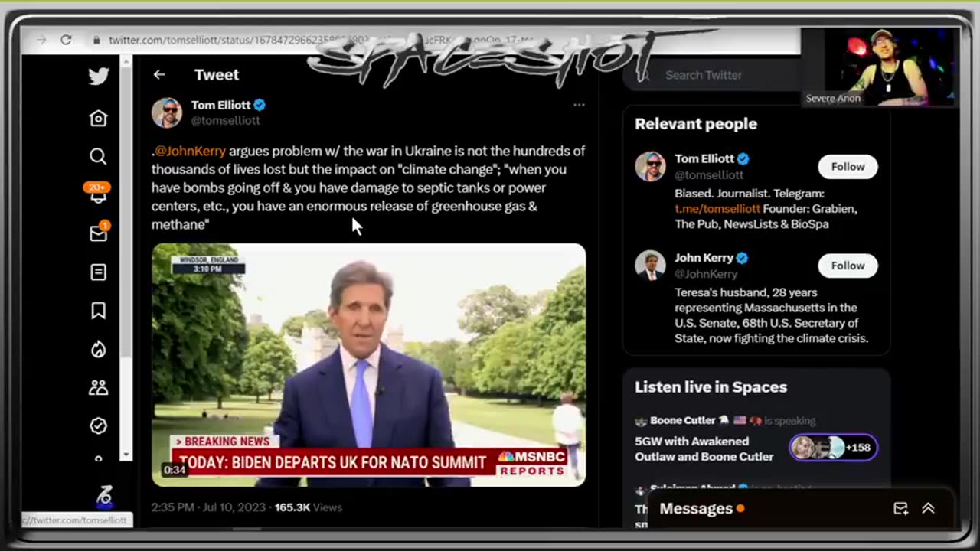Image resolution: width=980 pixels, height=551 pixels.
Task: Click the 165.3K Views count
Action: (309, 507)
